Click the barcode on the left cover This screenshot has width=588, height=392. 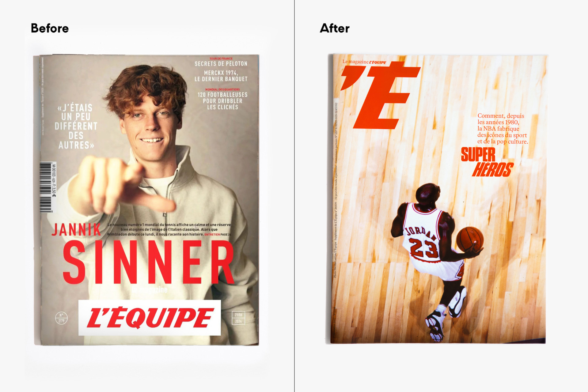point(46,187)
